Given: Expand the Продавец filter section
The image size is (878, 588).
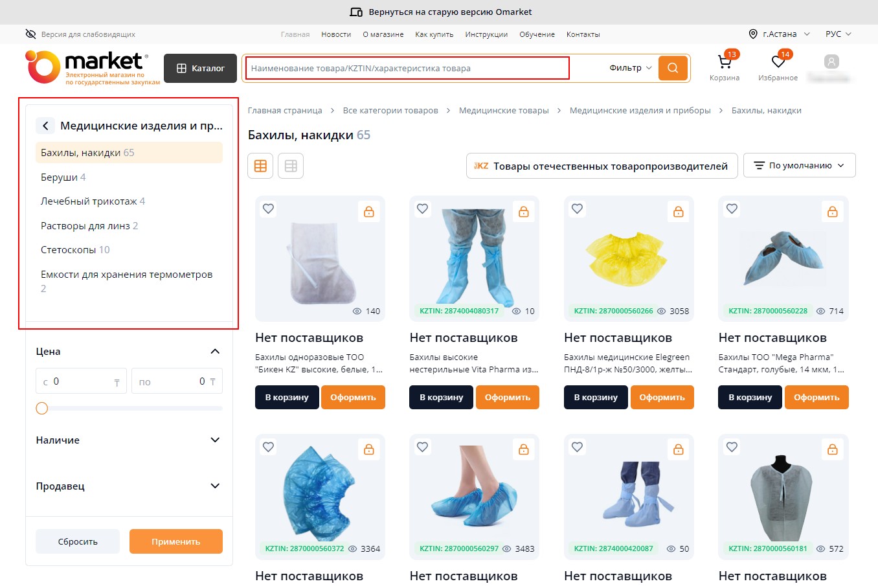Looking at the screenshot, I should (x=215, y=486).
